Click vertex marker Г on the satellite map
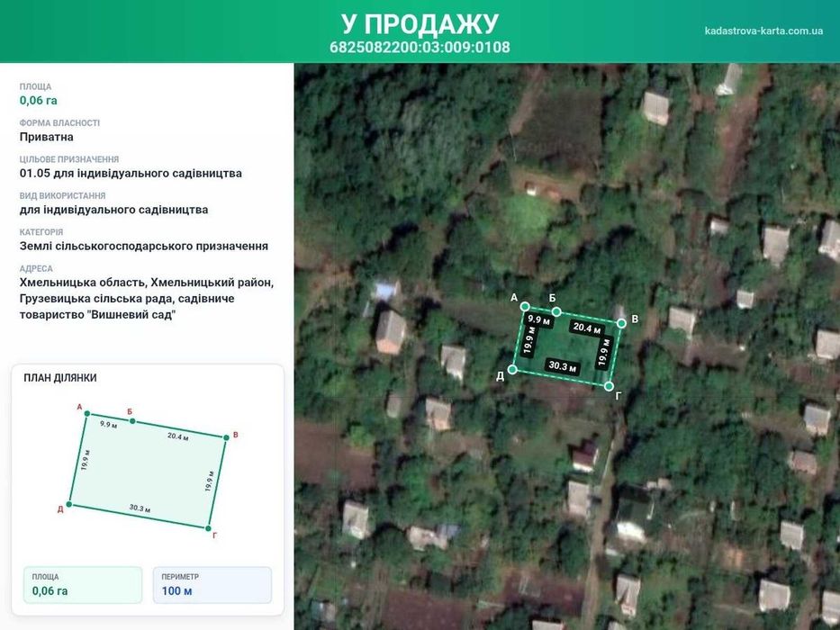Screen dimensions: 840x630 pyautogui.click(x=609, y=386)
